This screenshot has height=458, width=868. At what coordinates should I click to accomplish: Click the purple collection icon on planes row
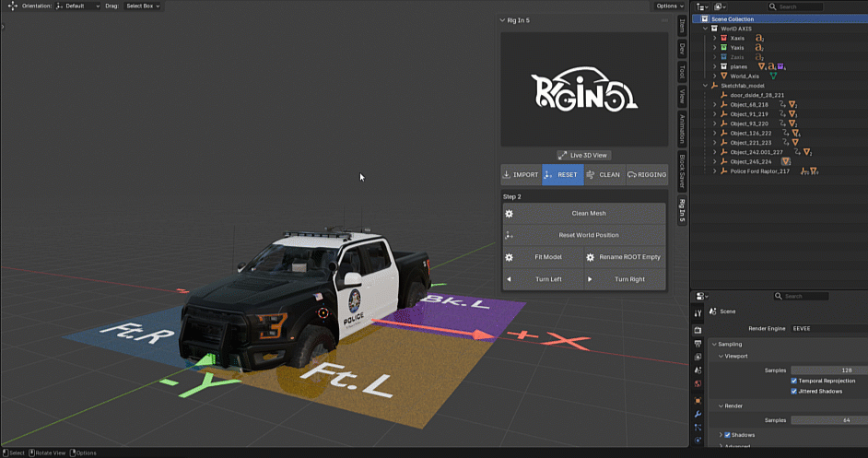tap(781, 66)
